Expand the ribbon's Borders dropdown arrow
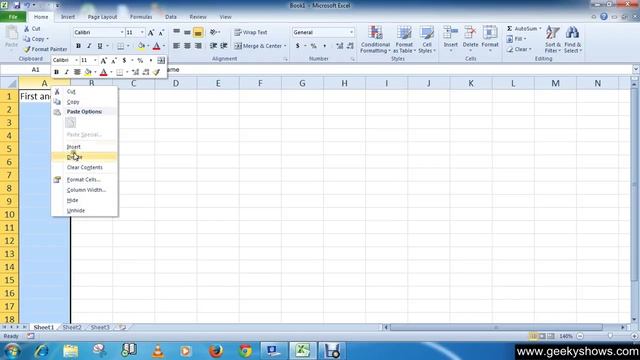Image resolution: width=640 pixels, height=360 pixels. pyautogui.click(x=128, y=46)
